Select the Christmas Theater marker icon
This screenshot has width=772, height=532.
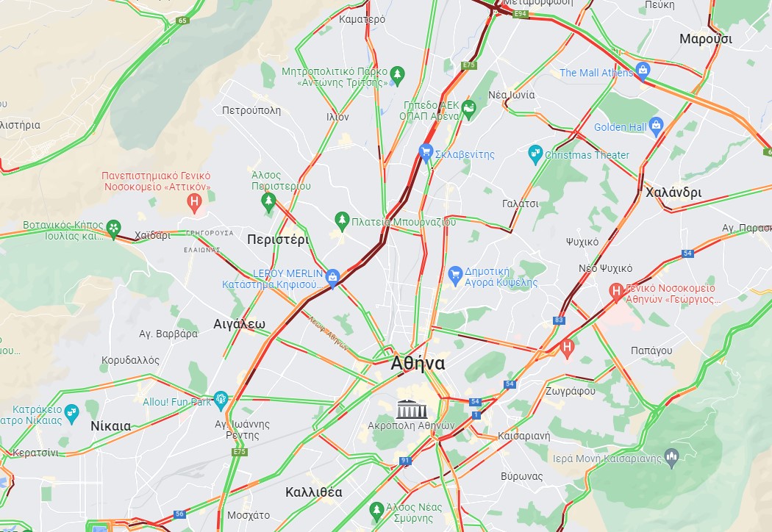[x=535, y=154]
